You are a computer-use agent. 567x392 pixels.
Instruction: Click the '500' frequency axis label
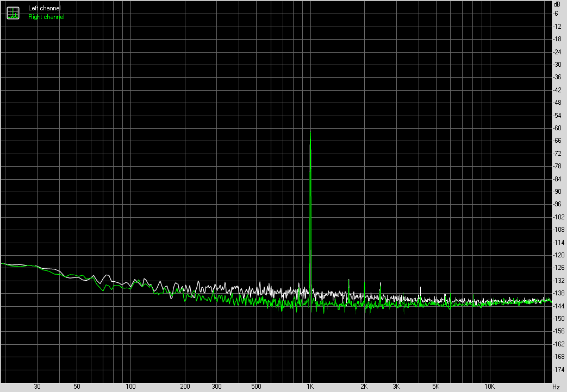(x=256, y=387)
